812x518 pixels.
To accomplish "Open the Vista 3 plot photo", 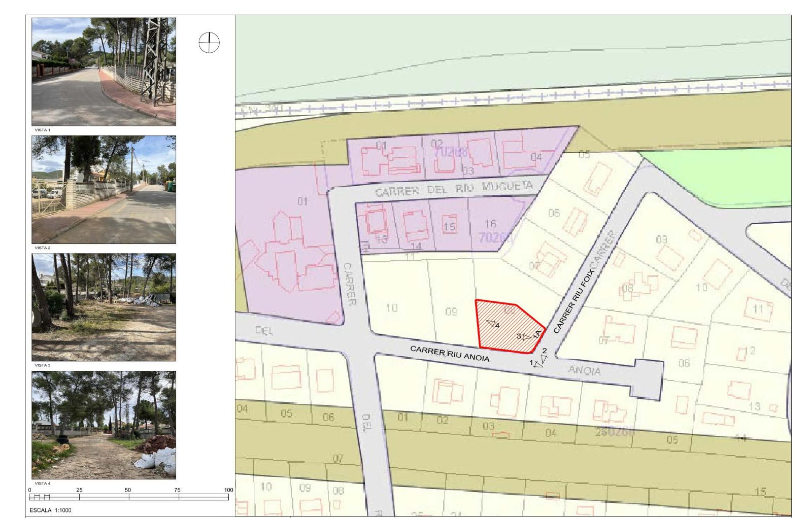I will tap(104, 307).
